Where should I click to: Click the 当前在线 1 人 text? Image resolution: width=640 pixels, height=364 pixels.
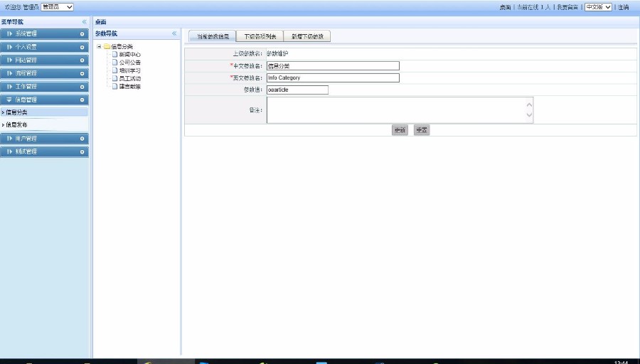534,7
